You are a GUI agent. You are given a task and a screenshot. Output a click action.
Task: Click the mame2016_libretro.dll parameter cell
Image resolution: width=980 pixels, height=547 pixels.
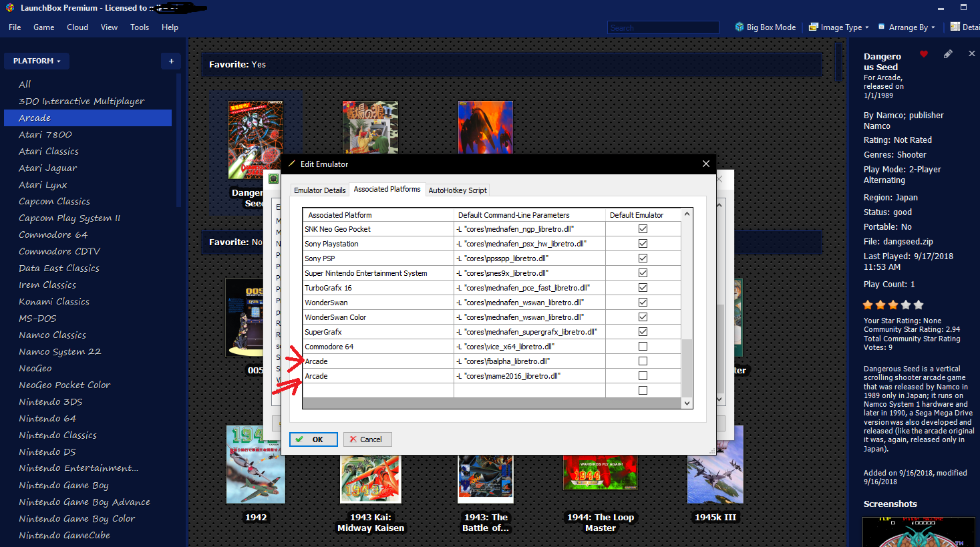530,376
